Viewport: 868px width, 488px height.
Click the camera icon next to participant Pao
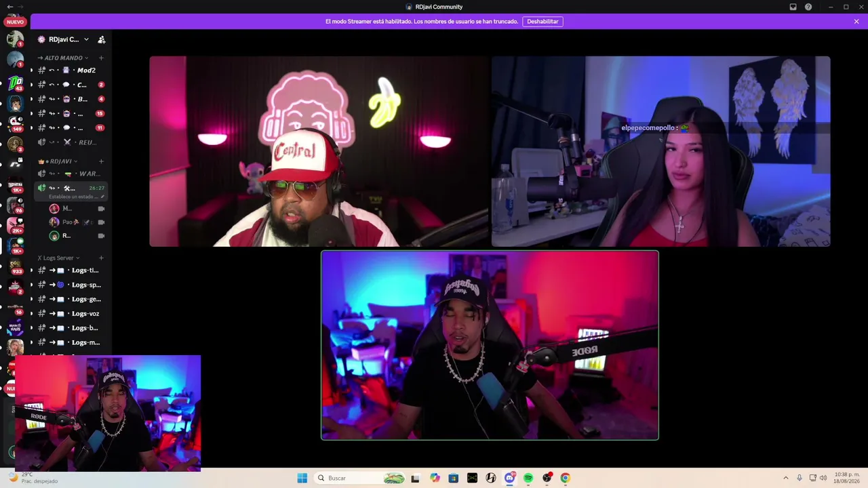pyautogui.click(x=101, y=222)
